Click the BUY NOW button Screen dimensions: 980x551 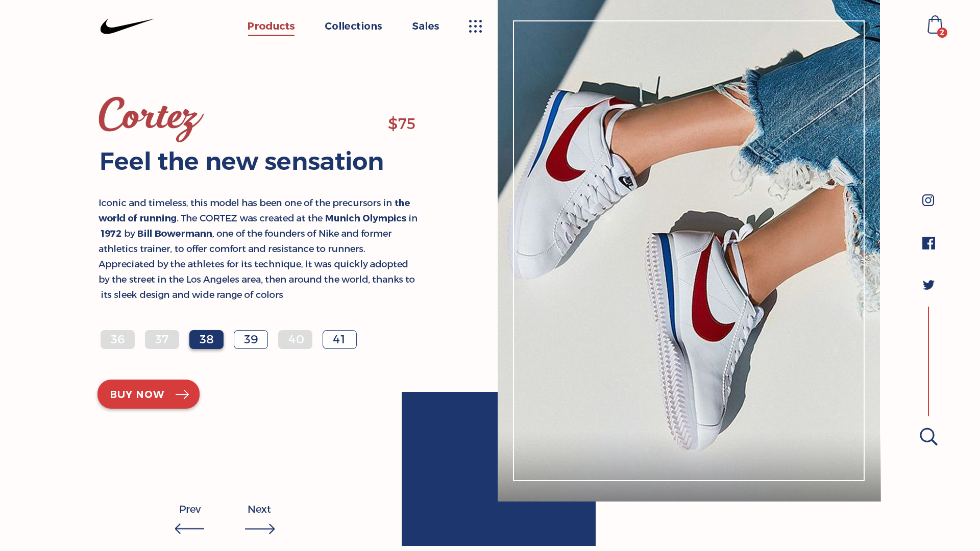(149, 394)
